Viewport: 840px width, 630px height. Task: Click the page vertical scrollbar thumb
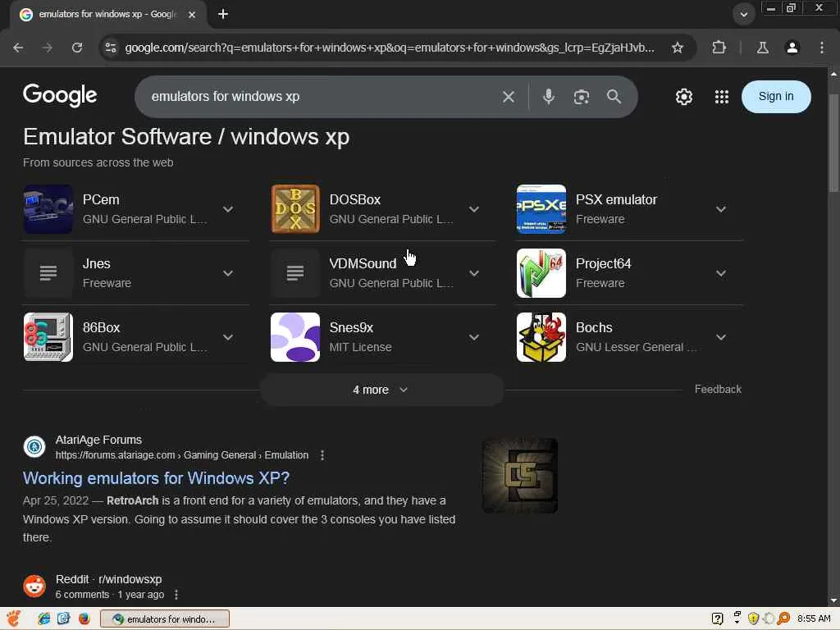coord(833,142)
